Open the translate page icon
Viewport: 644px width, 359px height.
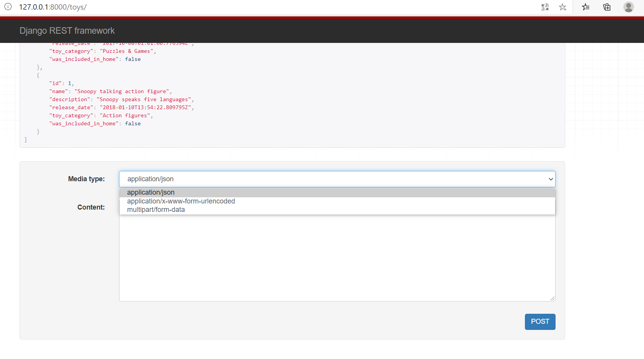coord(545,7)
